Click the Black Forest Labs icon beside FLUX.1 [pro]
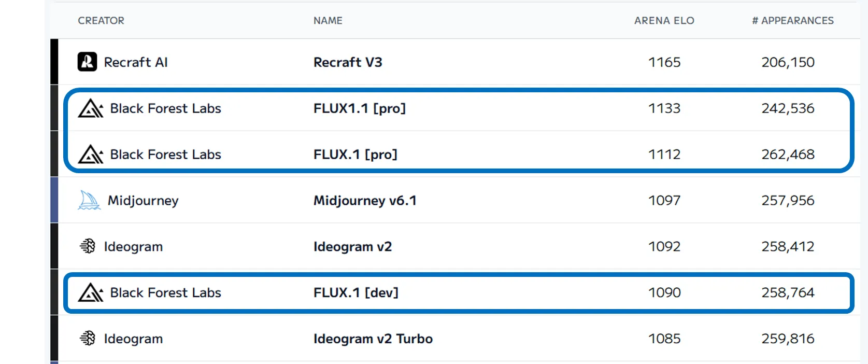 tap(90, 154)
